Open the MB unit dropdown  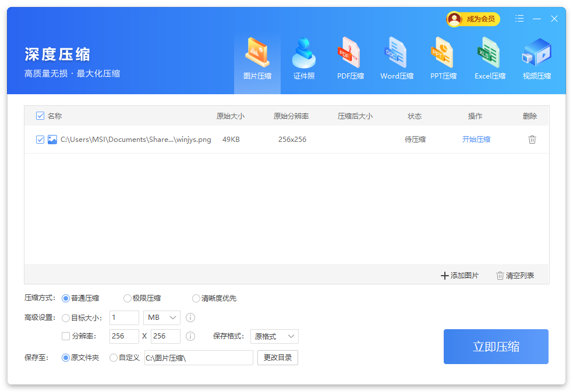pyautogui.click(x=162, y=318)
